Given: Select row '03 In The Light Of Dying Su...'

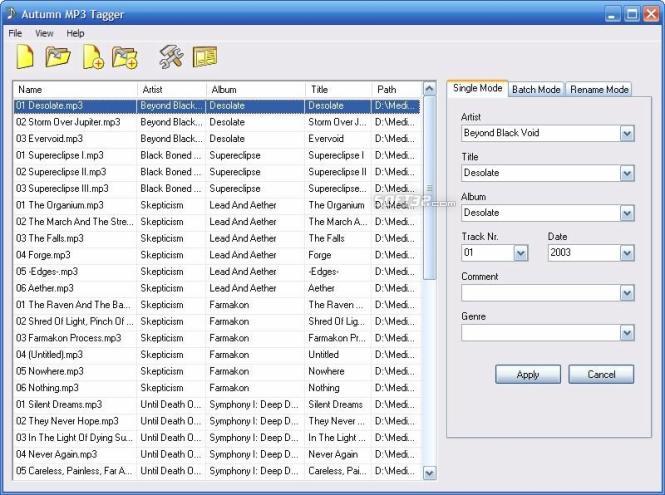Looking at the screenshot, I should 217,438.
